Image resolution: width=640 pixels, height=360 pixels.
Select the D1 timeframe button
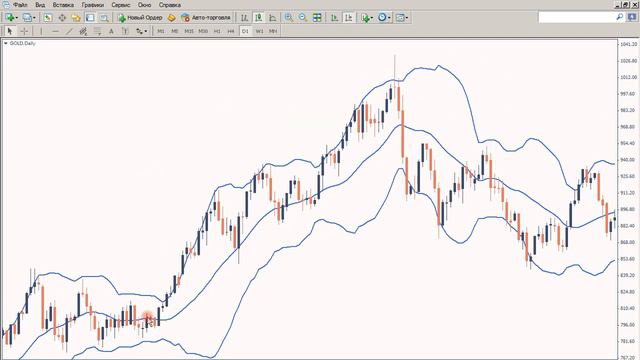click(245, 31)
